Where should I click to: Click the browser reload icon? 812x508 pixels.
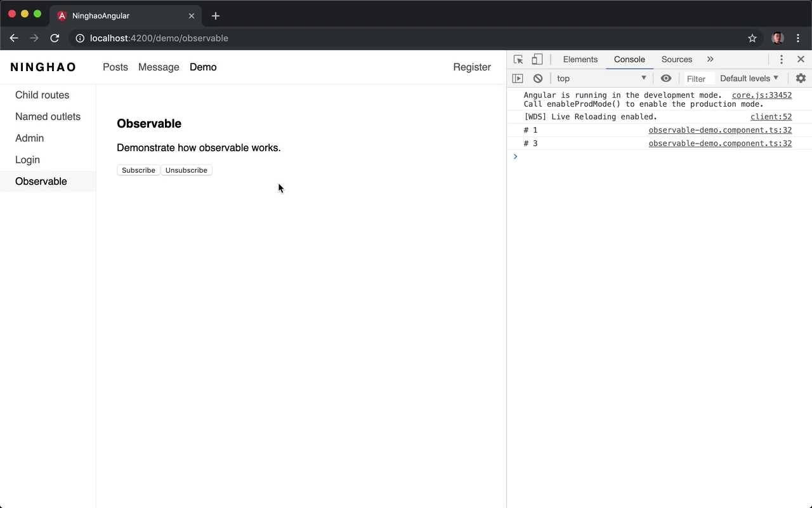[x=55, y=38]
